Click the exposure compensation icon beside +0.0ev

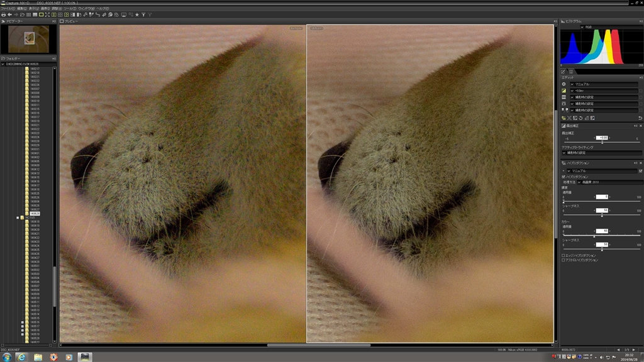point(564,90)
